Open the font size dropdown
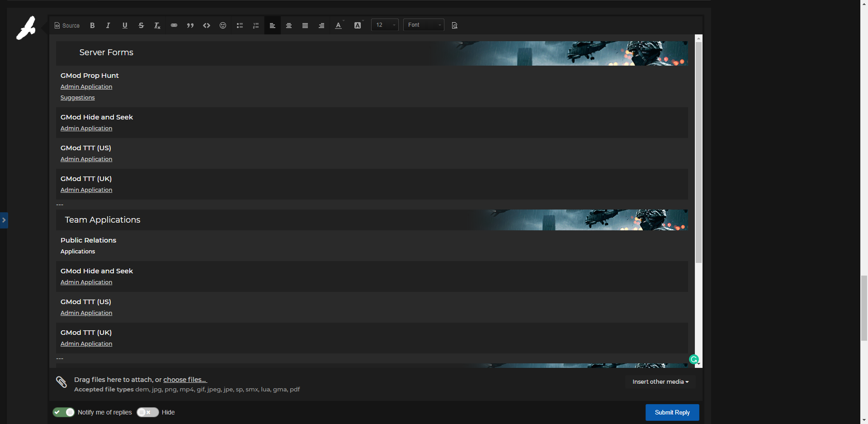This screenshot has height=424, width=868. tap(385, 25)
